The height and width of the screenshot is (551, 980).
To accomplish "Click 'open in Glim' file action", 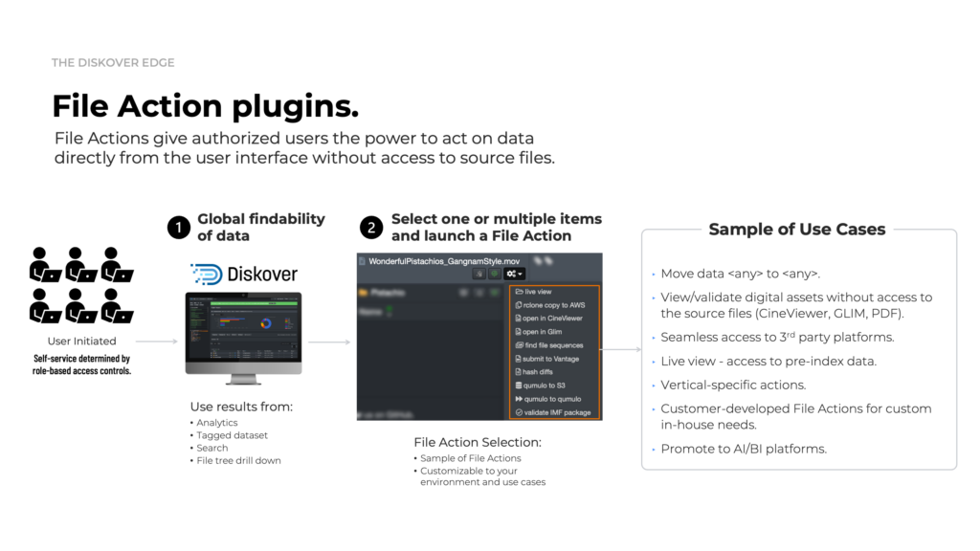I will coord(538,332).
